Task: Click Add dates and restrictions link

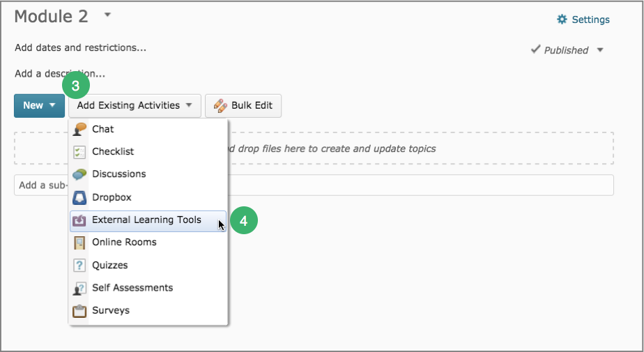Action: [x=81, y=47]
